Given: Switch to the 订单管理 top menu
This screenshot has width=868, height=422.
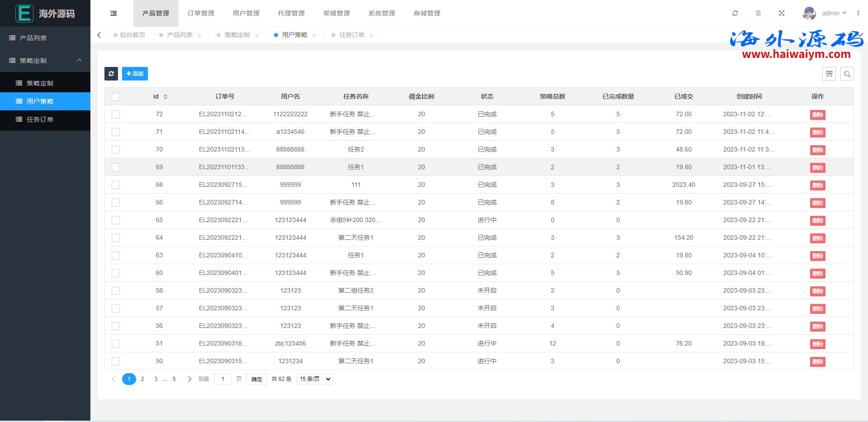Looking at the screenshot, I should pos(201,14).
